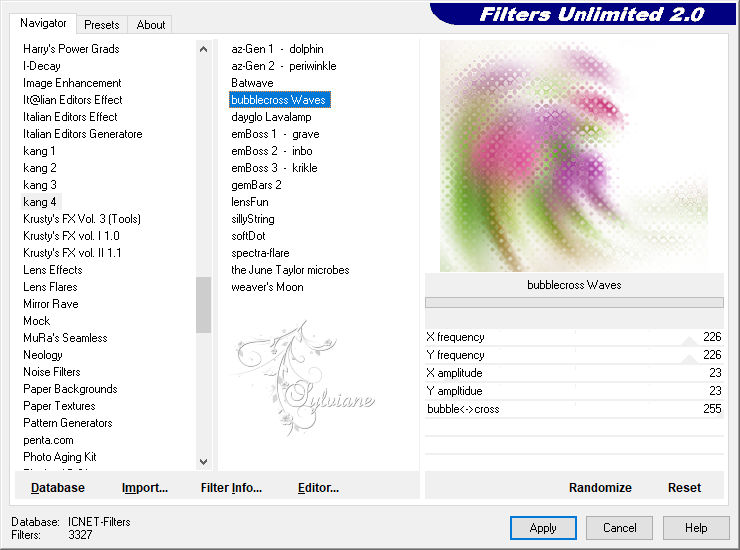This screenshot has width=740, height=550.
Task: Select Krusty's FX Vol. 3 (Tools)
Action: coord(82,219)
